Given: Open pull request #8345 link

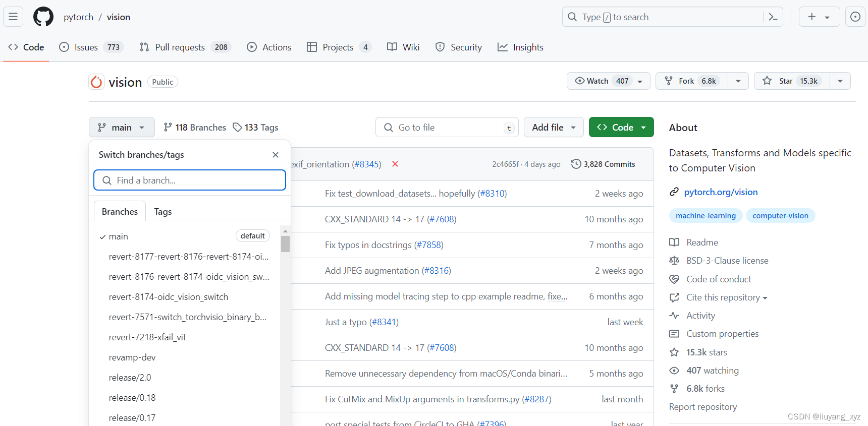Looking at the screenshot, I should pyautogui.click(x=366, y=164).
